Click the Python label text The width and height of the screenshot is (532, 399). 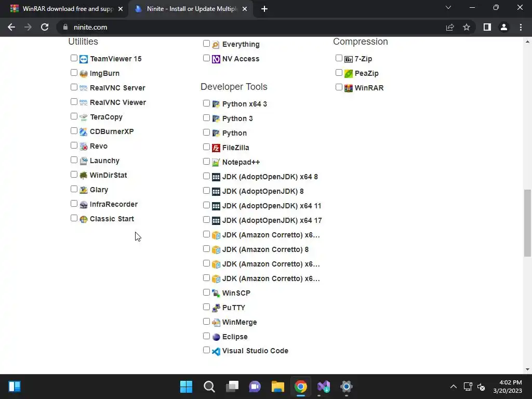tap(234, 134)
